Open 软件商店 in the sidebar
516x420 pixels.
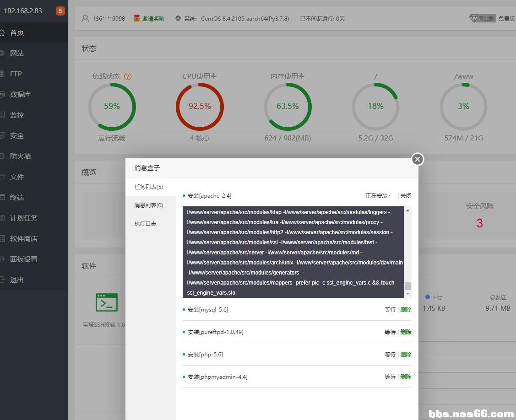(24, 238)
